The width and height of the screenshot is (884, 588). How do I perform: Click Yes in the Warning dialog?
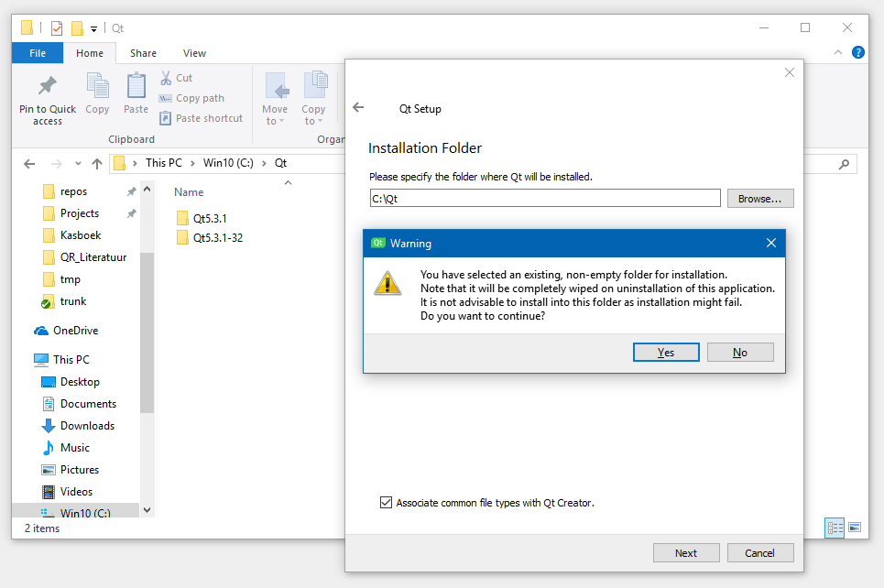[x=666, y=353]
